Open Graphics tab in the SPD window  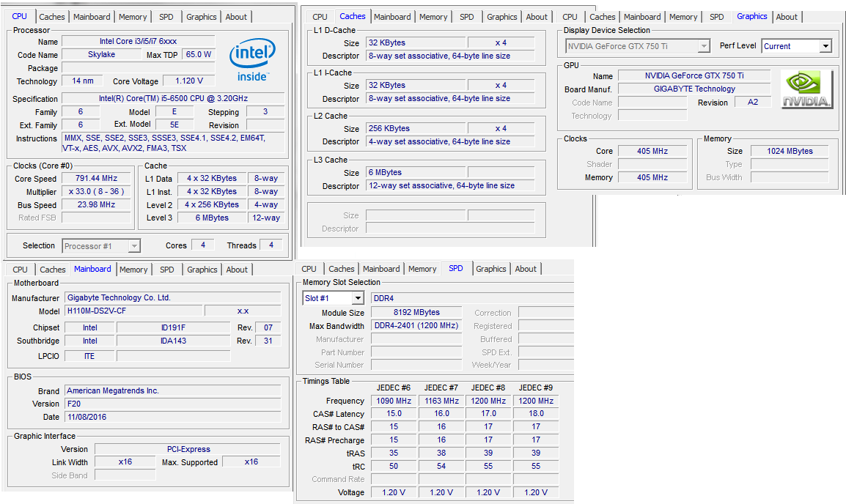[x=491, y=269]
